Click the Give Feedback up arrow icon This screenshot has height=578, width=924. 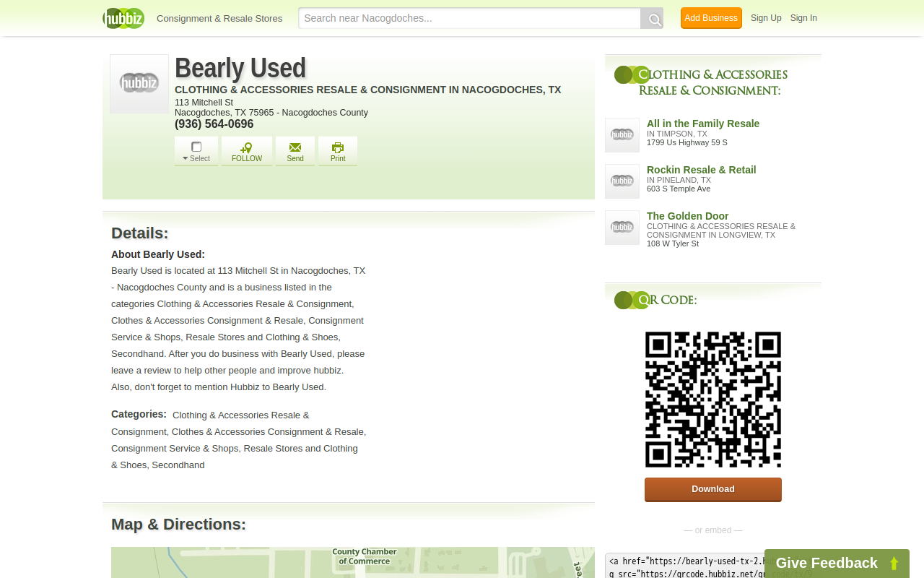[x=894, y=564]
